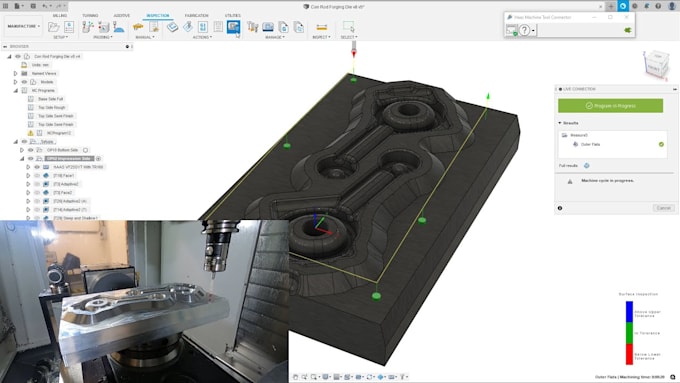The image size is (680, 383).
Task: Toggle visibility of HAAS VF2SSYT machine row
Action: click(37, 167)
